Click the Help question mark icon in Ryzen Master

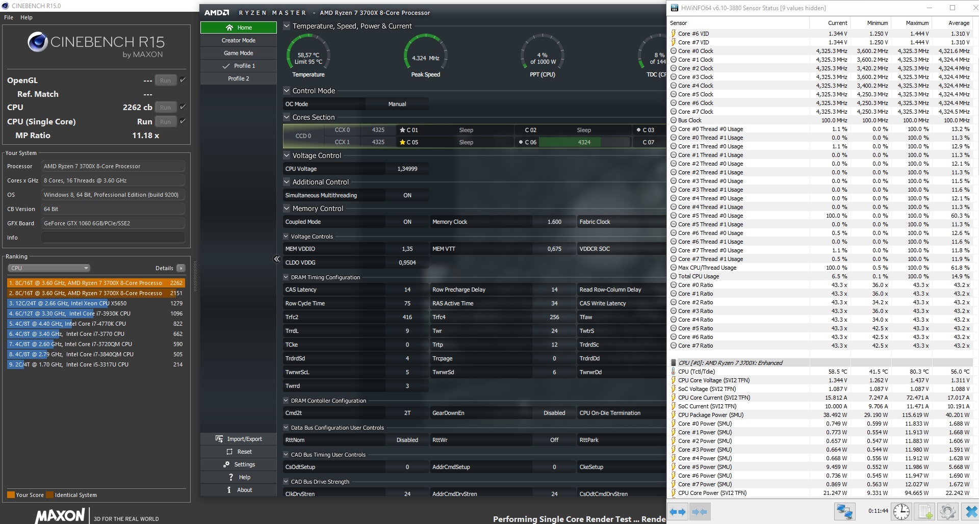click(231, 477)
